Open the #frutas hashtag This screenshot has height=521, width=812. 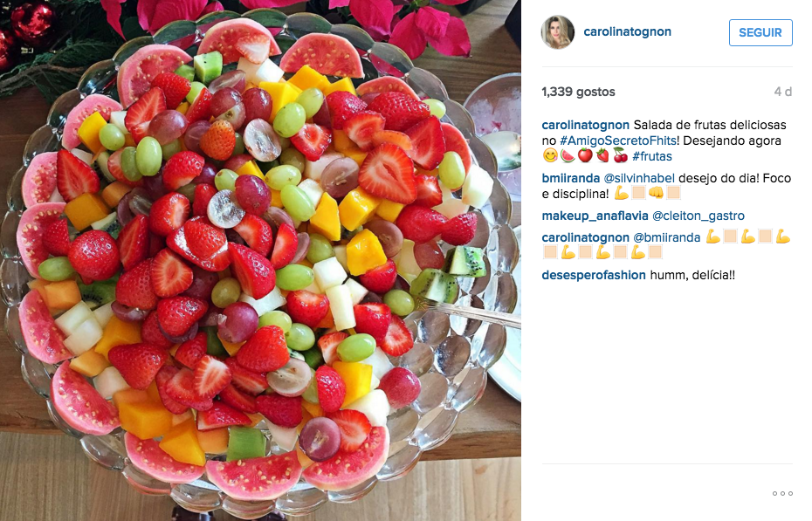[x=652, y=156]
